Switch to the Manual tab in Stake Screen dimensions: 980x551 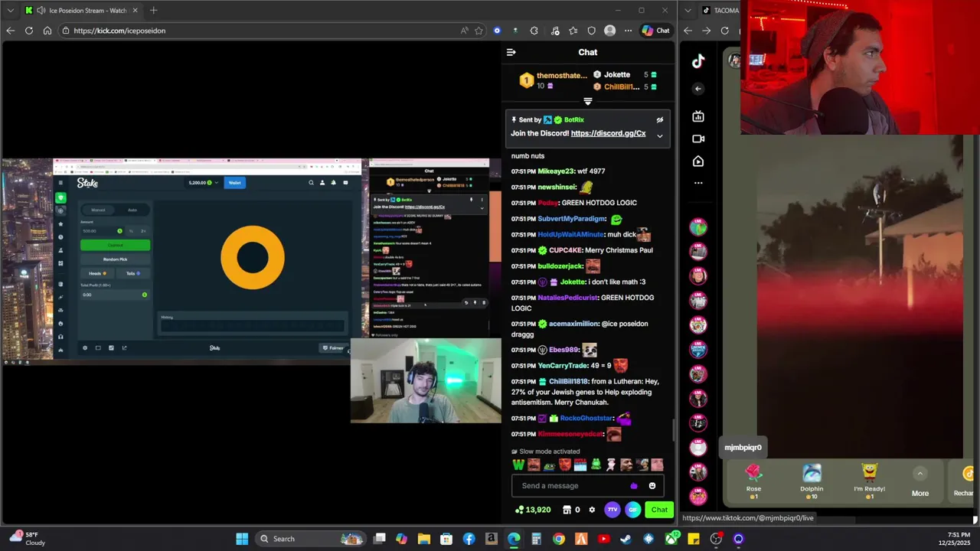pyautogui.click(x=98, y=210)
